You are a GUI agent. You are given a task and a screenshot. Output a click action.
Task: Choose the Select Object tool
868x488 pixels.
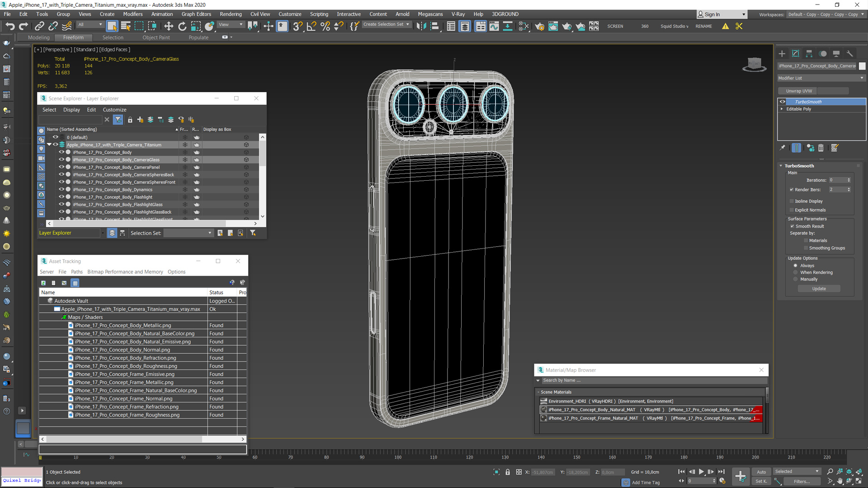[x=112, y=26]
